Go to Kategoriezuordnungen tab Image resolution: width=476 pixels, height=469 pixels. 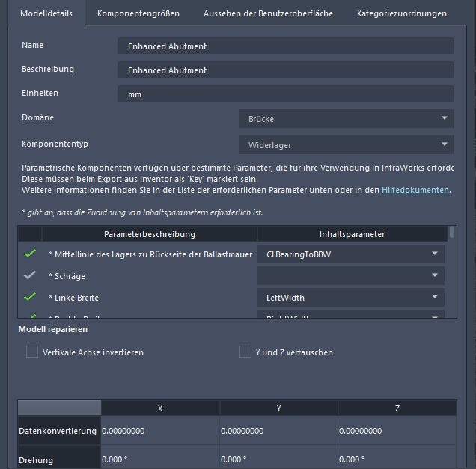pos(401,13)
